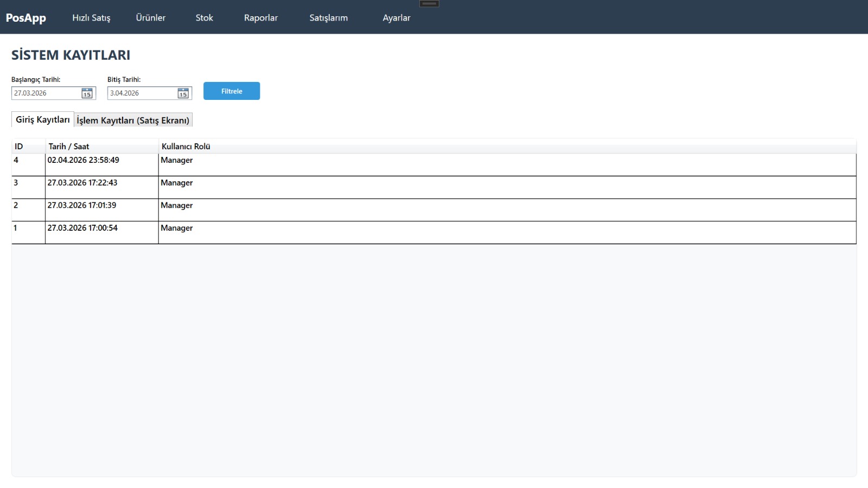
Task: Select the Giriş Kayıtları tab
Action: (43, 119)
